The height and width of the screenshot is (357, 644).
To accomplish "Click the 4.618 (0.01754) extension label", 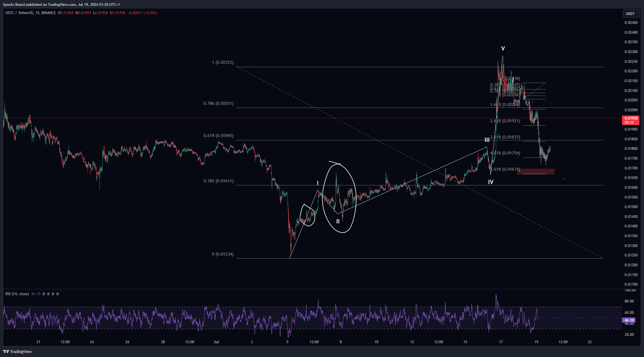I will click(x=505, y=153).
